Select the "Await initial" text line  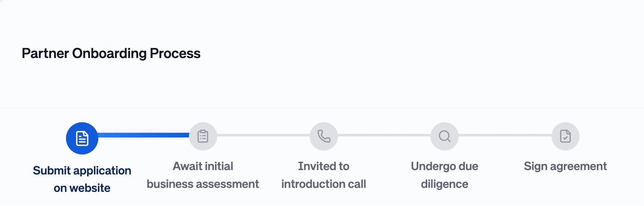click(203, 166)
